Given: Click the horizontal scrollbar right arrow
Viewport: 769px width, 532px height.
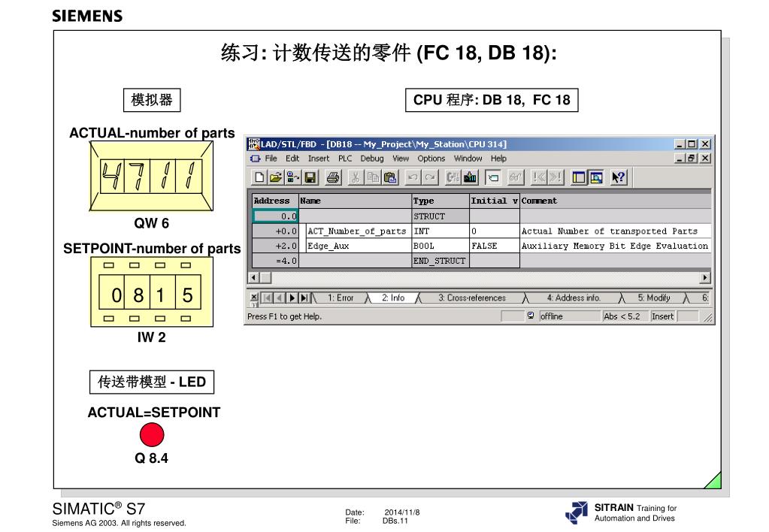Looking at the screenshot, I should point(705,277).
